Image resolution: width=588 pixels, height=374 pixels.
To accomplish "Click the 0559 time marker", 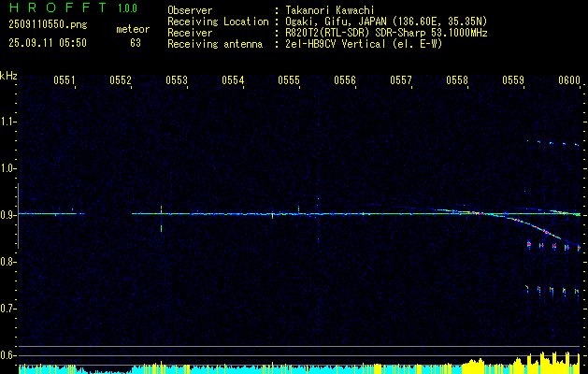I will pos(513,79).
